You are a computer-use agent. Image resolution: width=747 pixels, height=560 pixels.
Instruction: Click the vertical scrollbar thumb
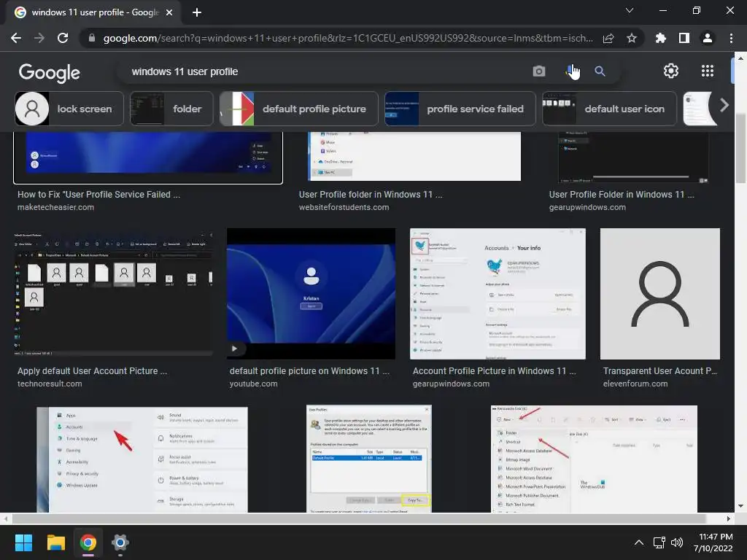740,149
